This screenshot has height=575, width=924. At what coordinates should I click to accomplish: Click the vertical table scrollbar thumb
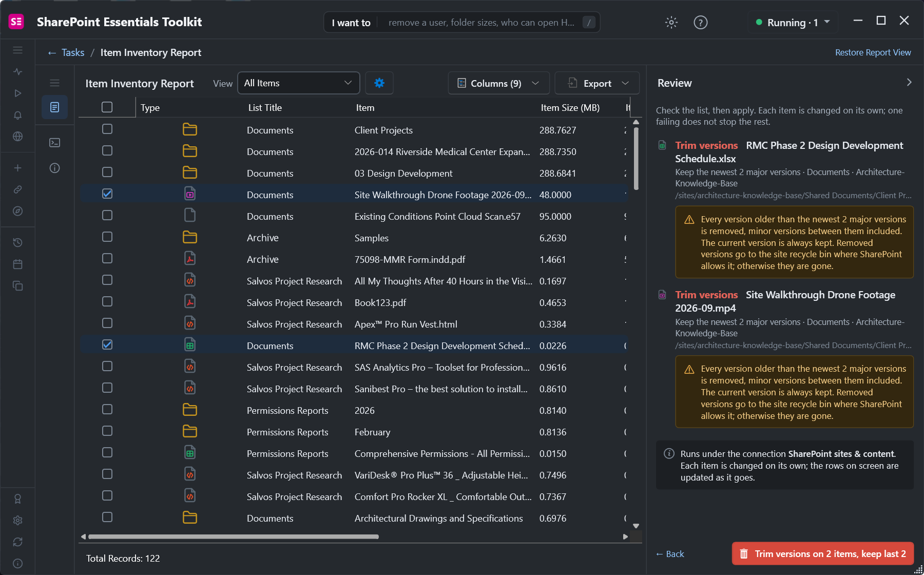click(x=636, y=158)
